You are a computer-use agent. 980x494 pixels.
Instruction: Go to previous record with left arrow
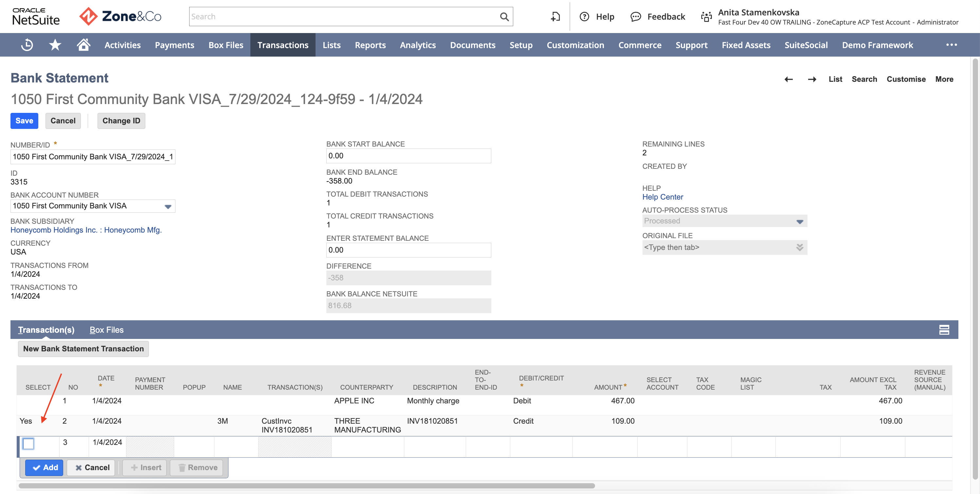788,79
